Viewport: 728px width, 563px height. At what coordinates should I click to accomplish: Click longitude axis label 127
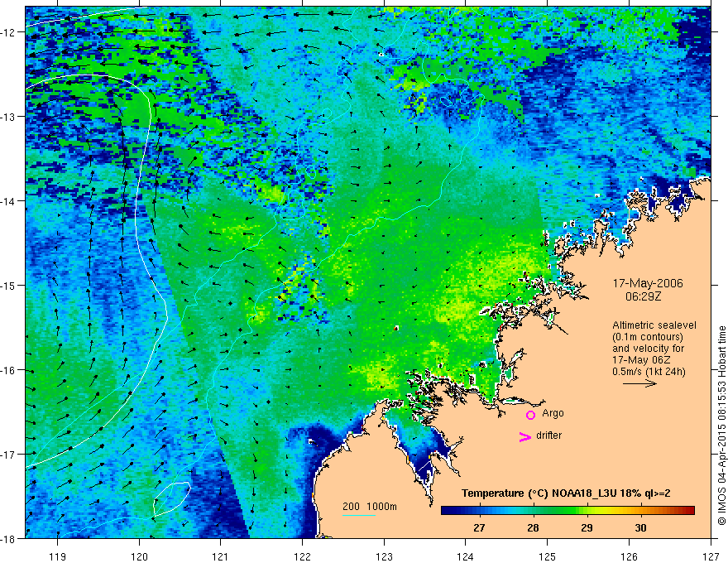[x=711, y=556]
